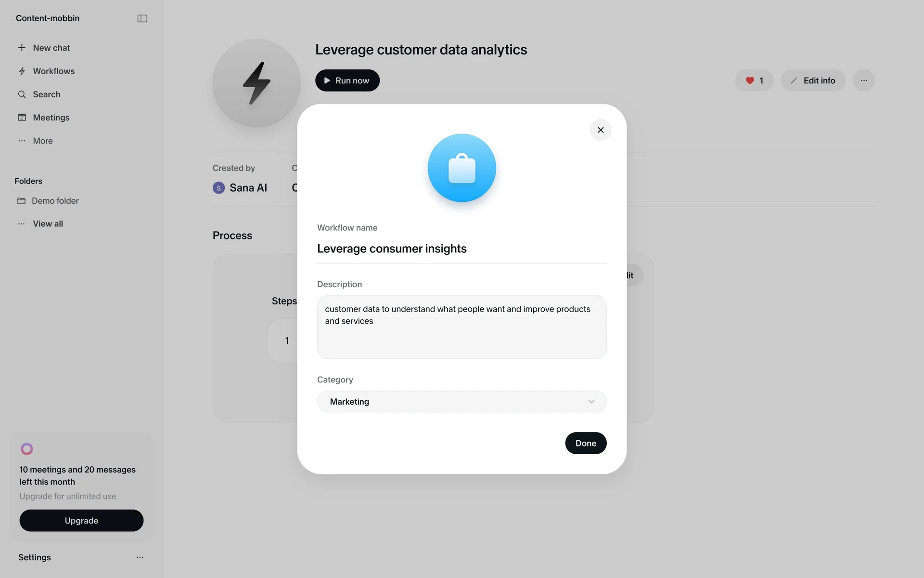Collapse the sidebar using the panel icon

(x=142, y=18)
